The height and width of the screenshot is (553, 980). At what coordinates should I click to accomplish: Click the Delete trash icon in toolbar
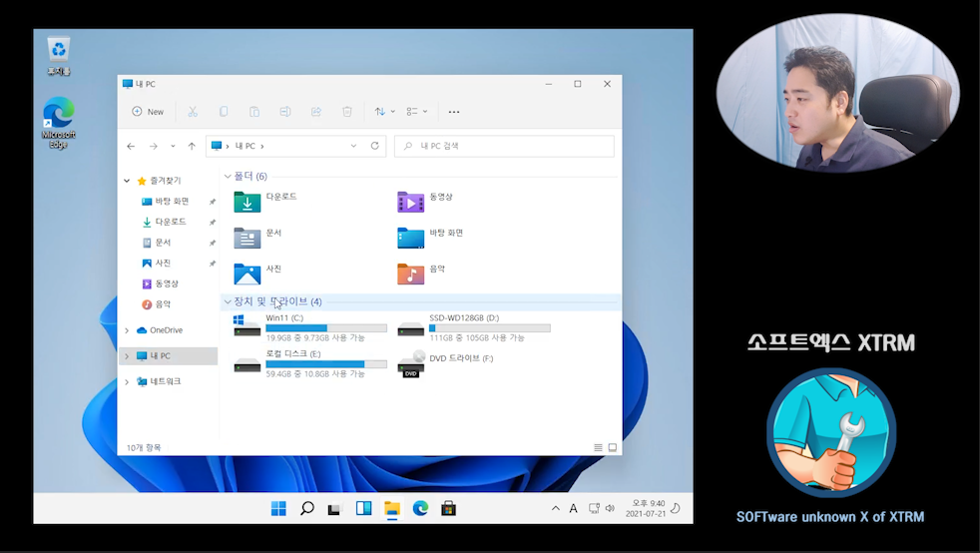347,112
